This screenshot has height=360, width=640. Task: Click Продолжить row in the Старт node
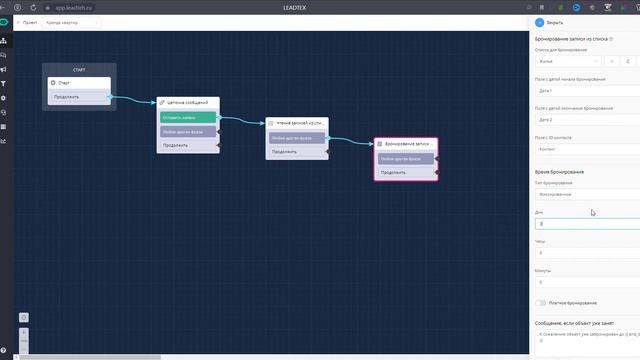point(79,97)
